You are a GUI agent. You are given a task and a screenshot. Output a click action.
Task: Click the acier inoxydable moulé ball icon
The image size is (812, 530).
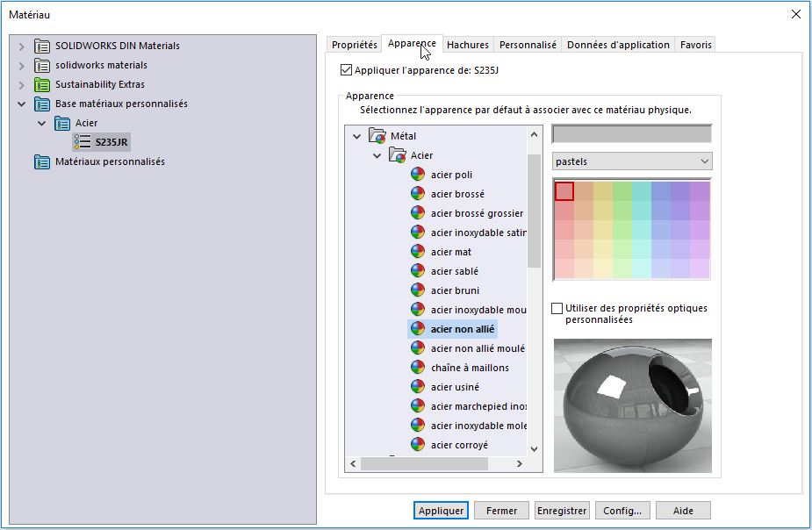[418, 310]
